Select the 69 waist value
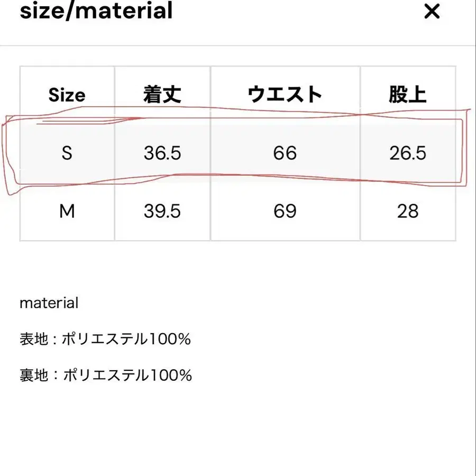The image size is (476, 476). 285,212
